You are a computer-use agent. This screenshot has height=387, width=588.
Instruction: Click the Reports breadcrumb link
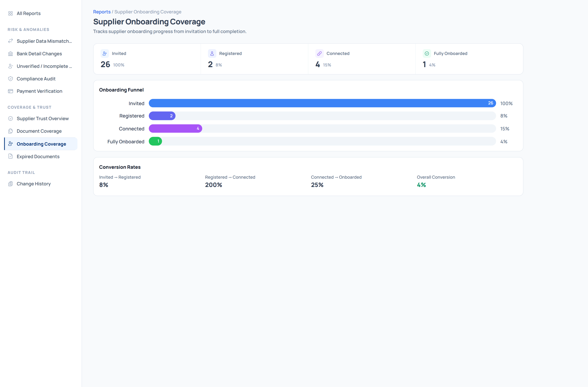(102, 12)
